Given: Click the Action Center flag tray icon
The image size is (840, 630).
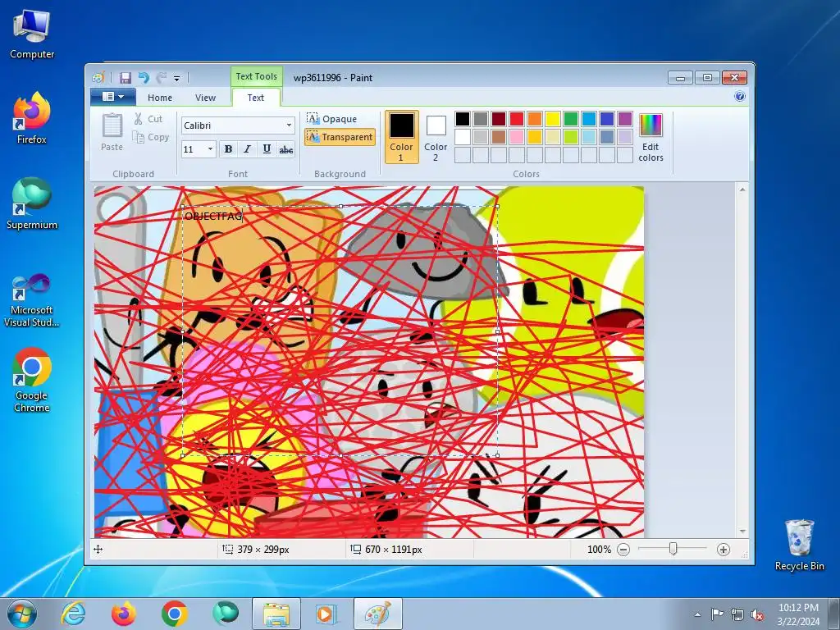Looking at the screenshot, I should [717, 614].
